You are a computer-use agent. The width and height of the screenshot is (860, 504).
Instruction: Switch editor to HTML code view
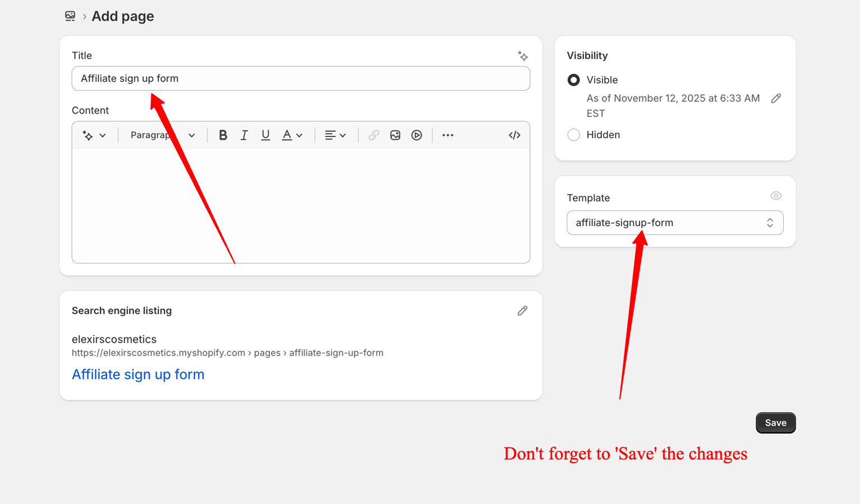tap(514, 135)
